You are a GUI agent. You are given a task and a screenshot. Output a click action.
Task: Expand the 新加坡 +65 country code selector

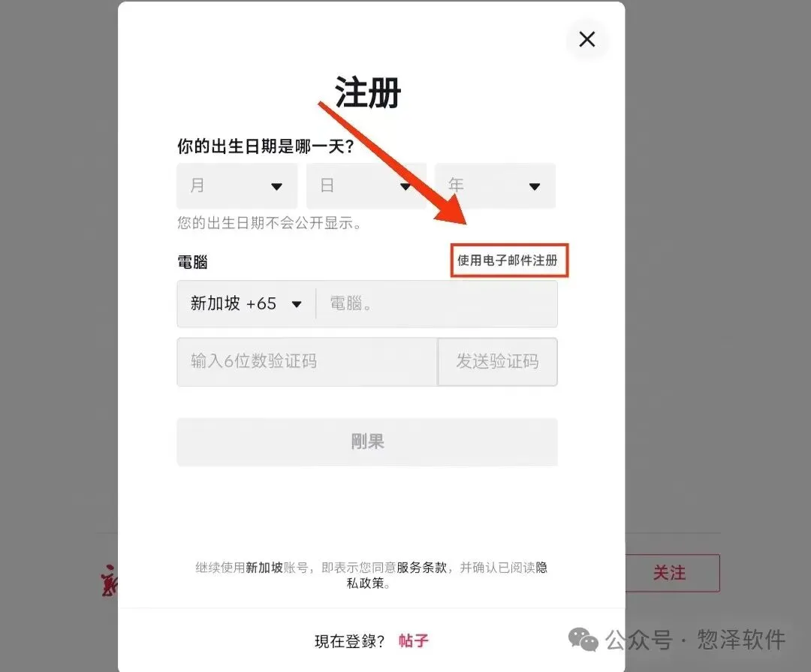[x=246, y=303]
